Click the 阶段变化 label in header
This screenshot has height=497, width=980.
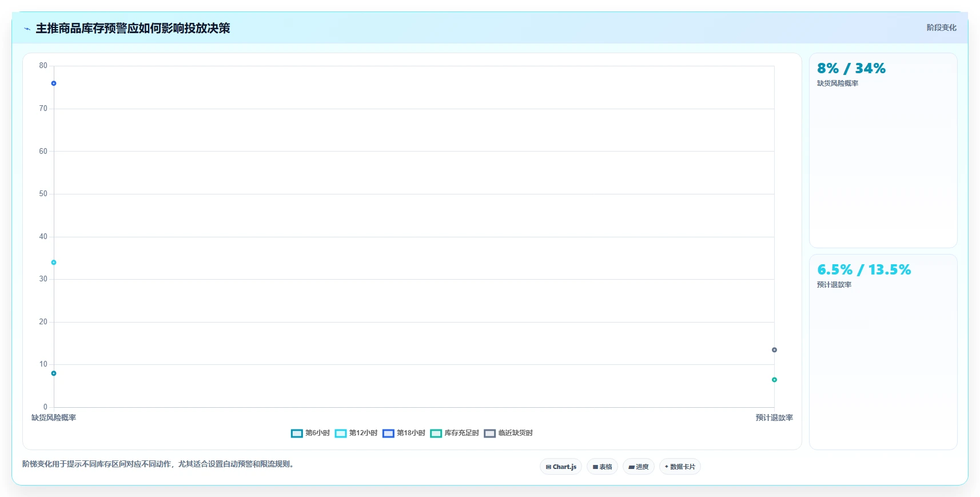click(941, 27)
